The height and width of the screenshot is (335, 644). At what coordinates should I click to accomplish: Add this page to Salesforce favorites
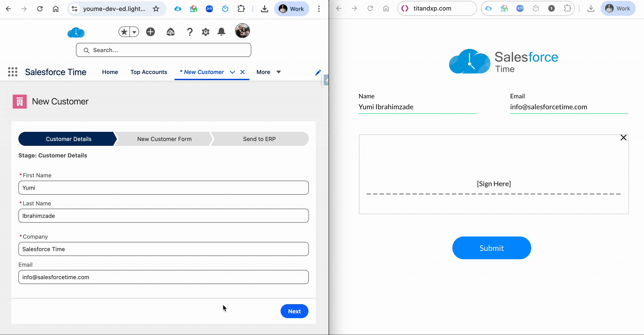(124, 32)
